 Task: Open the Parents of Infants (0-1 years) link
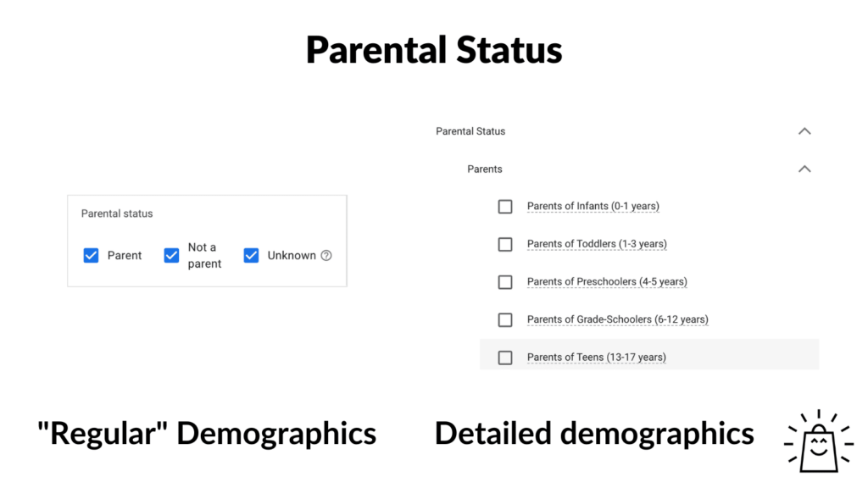click(593, 206)
